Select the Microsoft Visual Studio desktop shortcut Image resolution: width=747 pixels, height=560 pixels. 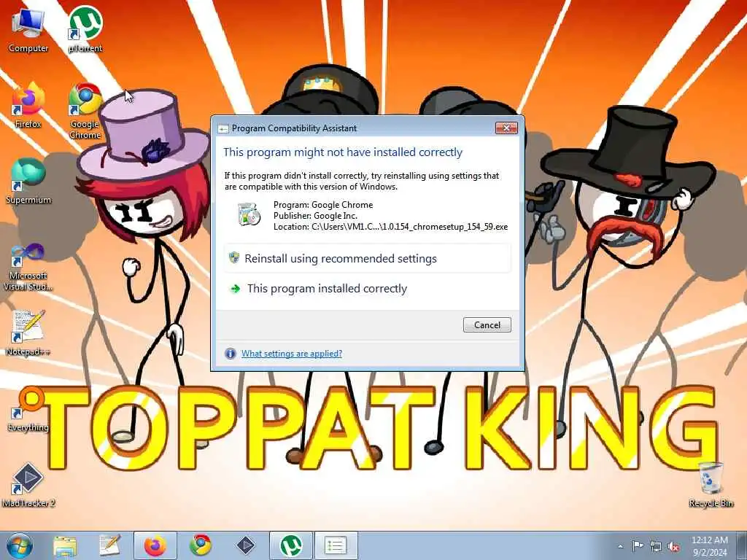tap(28, 267)
